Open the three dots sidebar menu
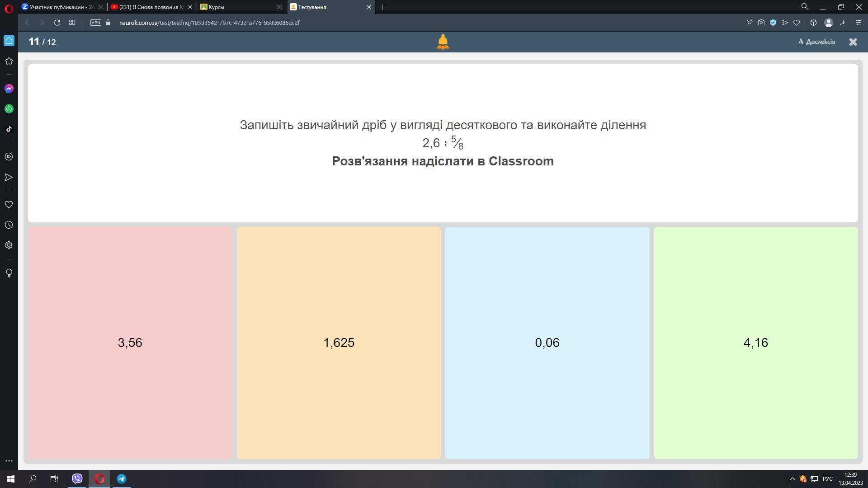Image resolution: width=868 pixels, height=488 pixels. coord(9,461)
